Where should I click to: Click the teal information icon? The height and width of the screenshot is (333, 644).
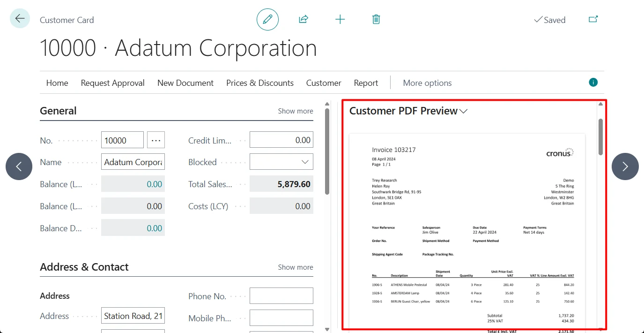[x=593, y=83]
